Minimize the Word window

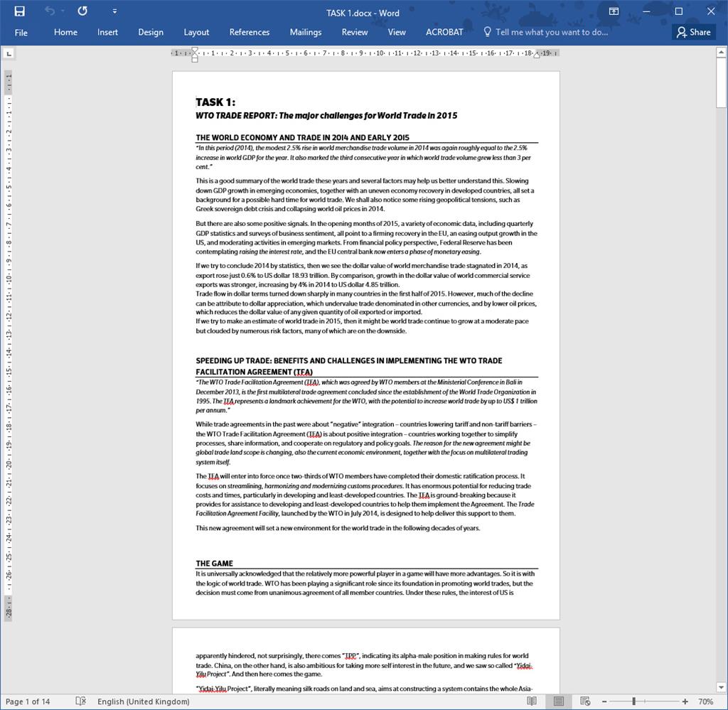pyautogui.click(x=646, y=11)
